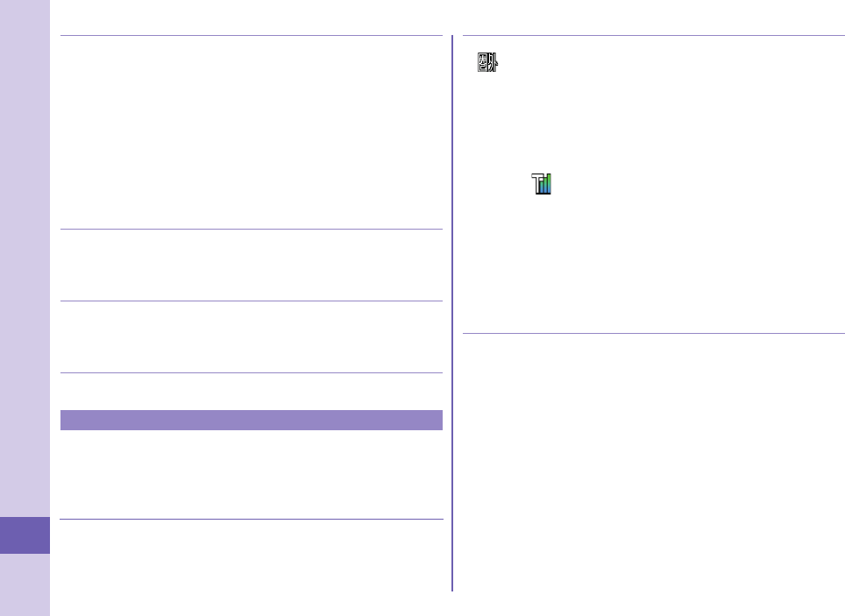Click the blank row just above the purple header bar
845x616 pixels.
[251, 391]
